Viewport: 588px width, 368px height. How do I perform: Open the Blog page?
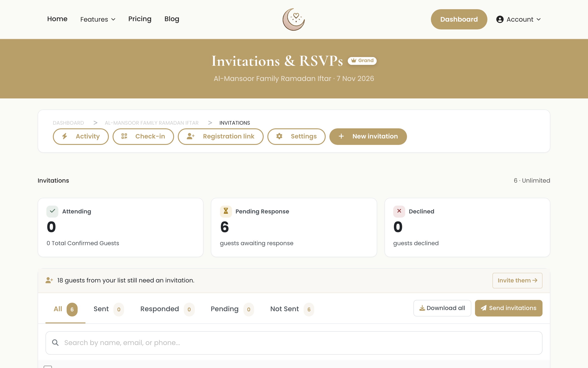(172, 19)
